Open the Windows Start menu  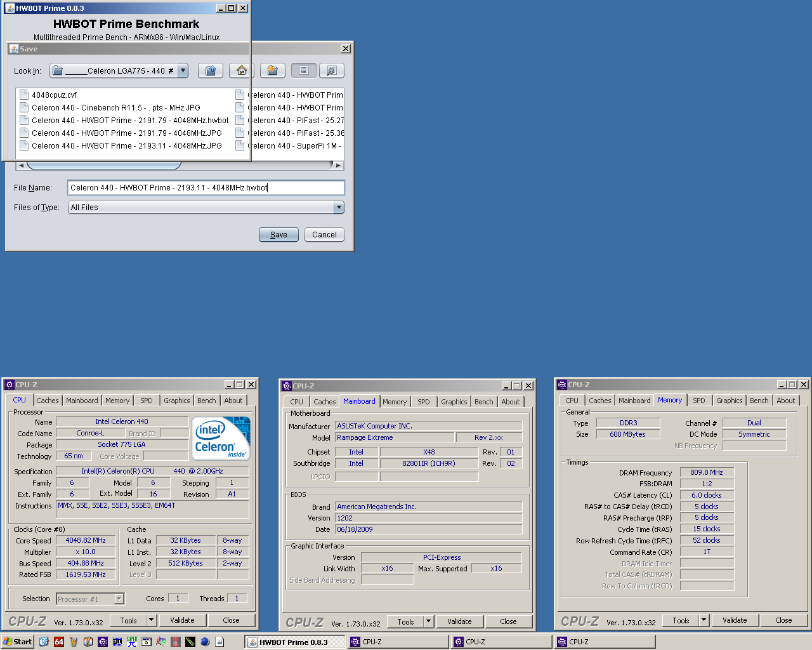click(18, 642)
